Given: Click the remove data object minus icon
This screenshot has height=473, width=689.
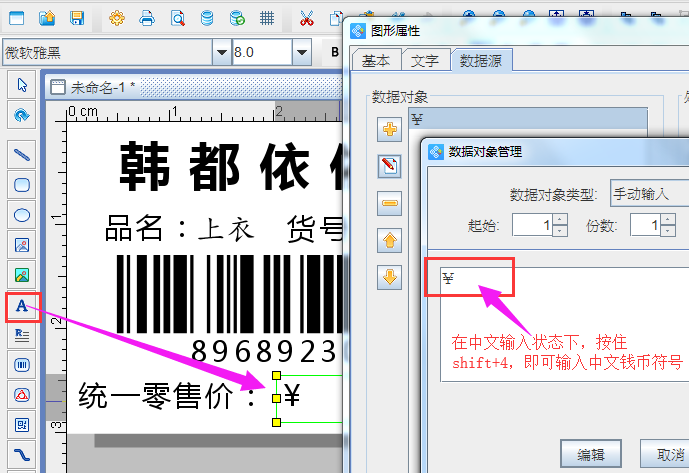Looking at the screenshot, I should 389,204.
